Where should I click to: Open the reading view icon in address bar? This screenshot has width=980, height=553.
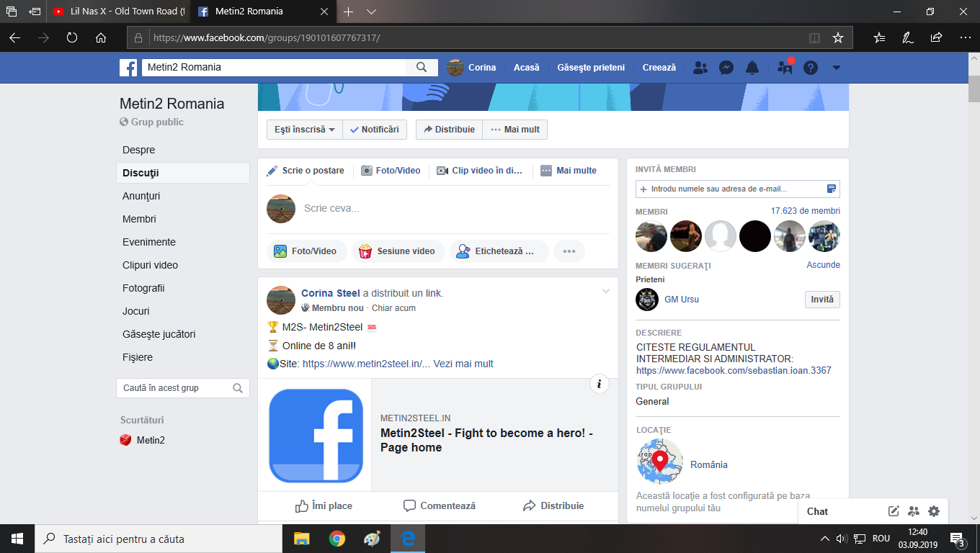[x=815, y=37]
